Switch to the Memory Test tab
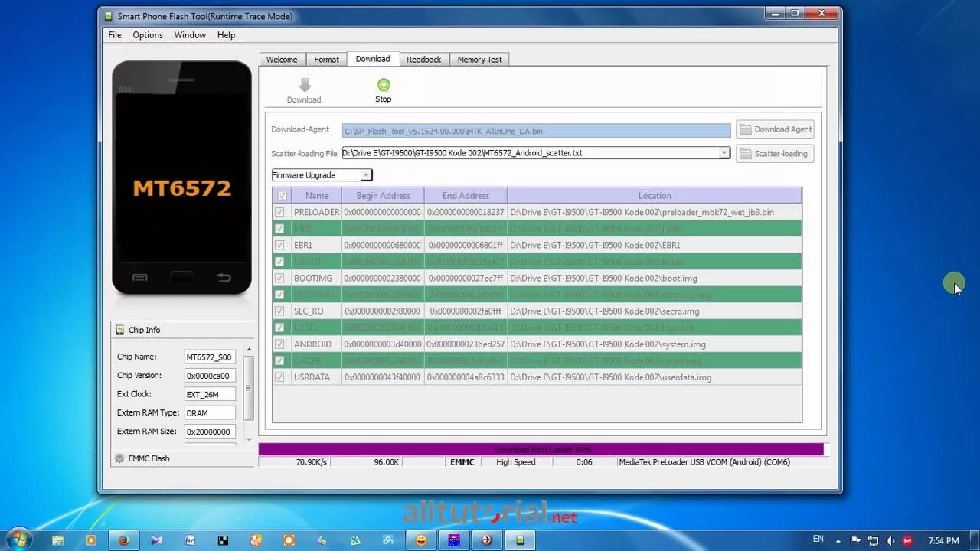This screenshot has width=980, height=551. pos(480,60)
